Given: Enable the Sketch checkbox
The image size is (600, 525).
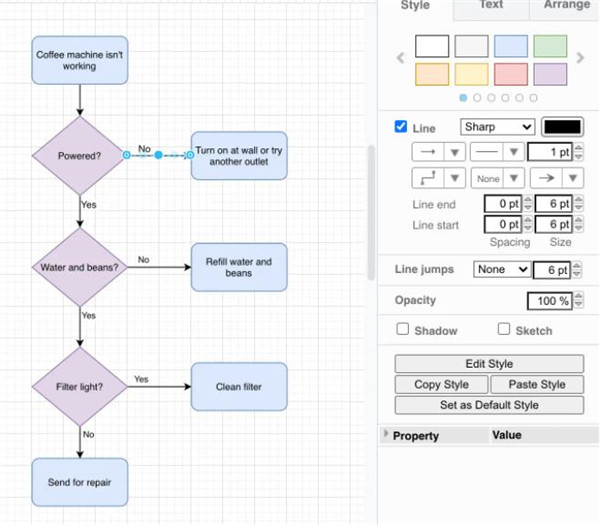Looking at the screenshot, I should [x=504, y=329].
